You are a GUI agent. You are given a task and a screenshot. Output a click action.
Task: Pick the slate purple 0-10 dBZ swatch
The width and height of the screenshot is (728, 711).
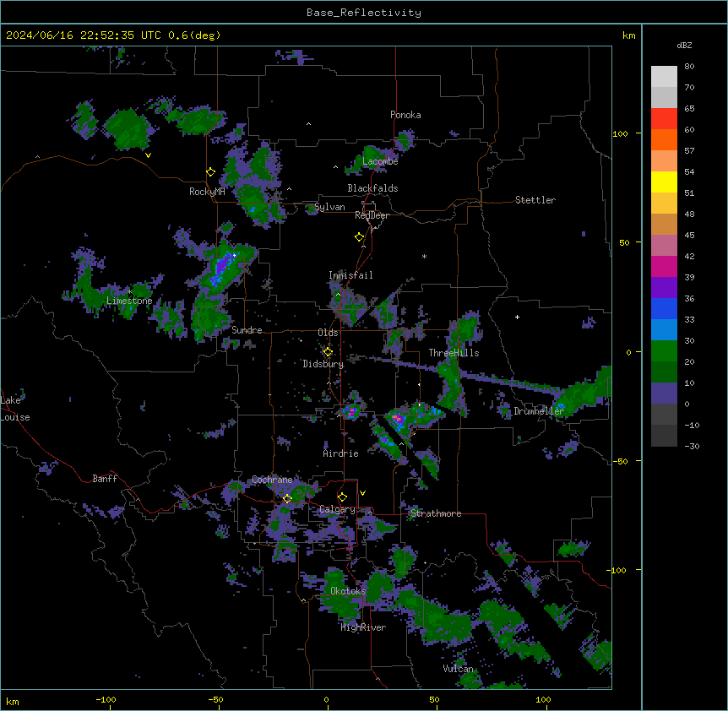pos(664,393)
